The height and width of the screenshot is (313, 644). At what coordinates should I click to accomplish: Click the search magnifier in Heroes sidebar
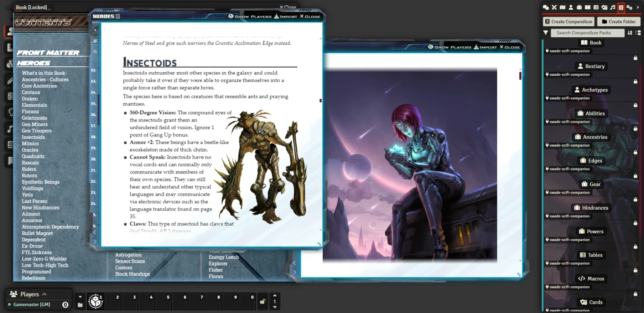[x=95, y=52]
